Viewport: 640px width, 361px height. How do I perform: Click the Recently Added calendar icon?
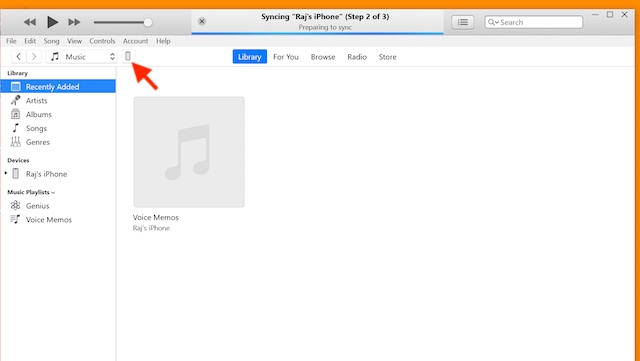16,87
